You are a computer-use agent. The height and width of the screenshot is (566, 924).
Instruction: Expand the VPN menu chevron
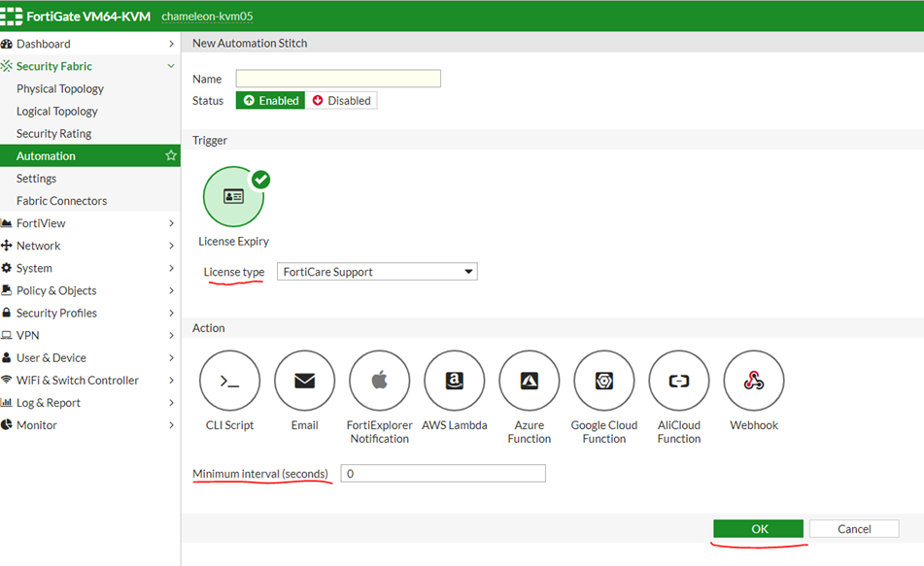(x=171, y=335)
